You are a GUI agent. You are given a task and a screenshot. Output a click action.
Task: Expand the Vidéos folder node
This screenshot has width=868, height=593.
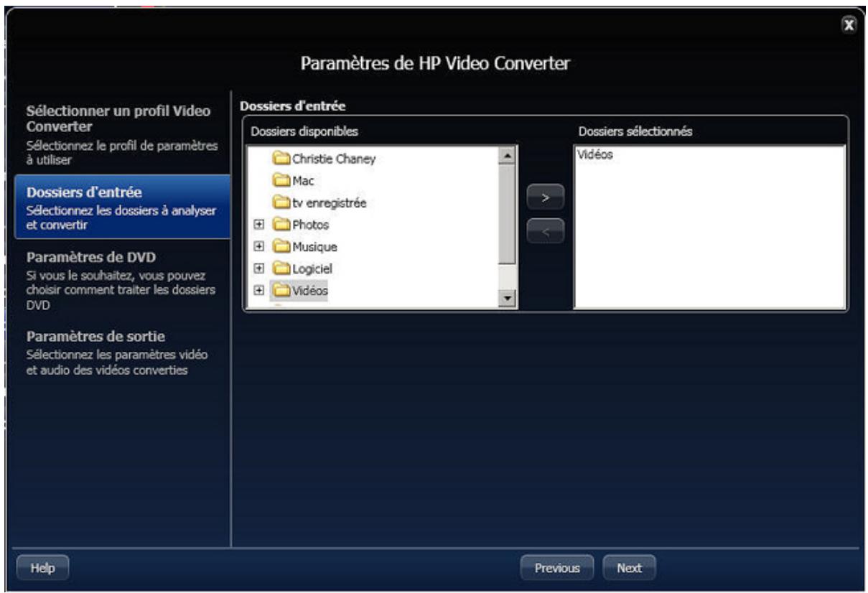(x=260, y=291)
